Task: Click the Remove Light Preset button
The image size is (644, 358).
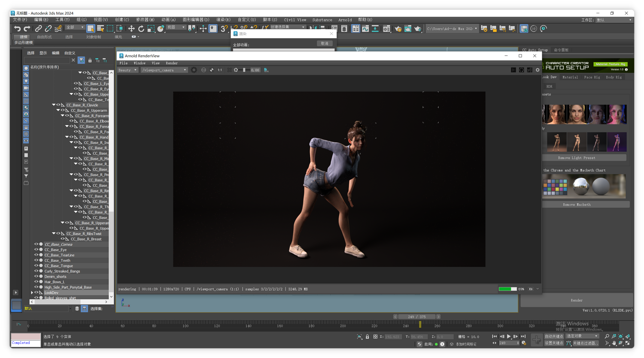Action: coord(576,158)
